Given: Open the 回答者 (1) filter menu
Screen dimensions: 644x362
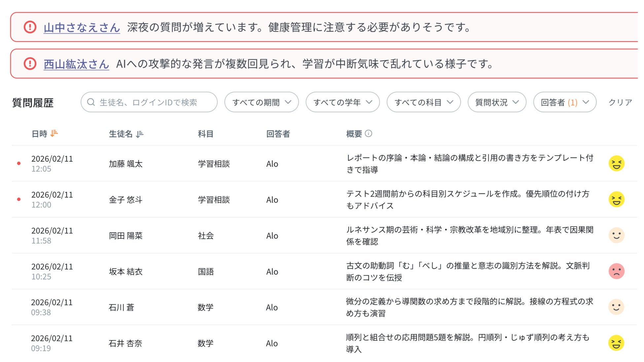Looking at the screenshot, I should (564, 102).
